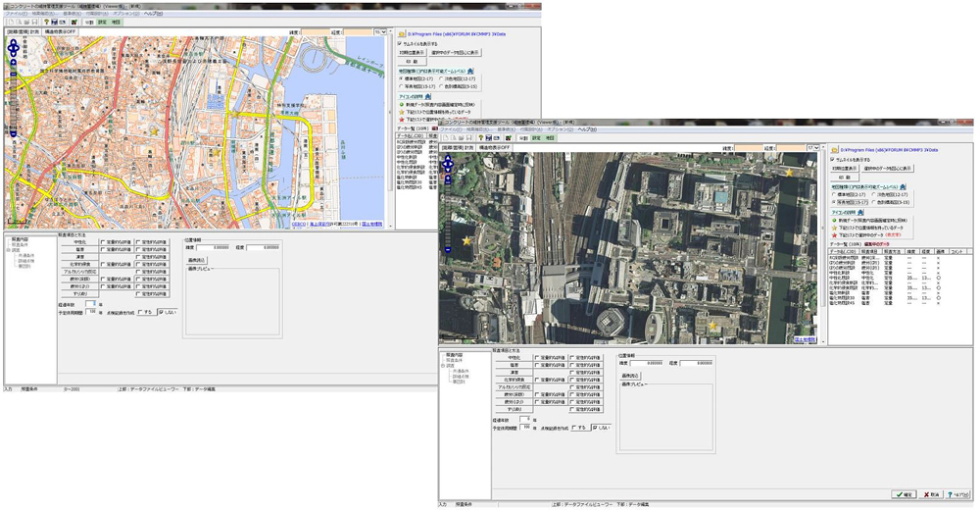This screenshot has width=980, height=511.
Task: Click the folder icon beside the Data path in the back window
Action: (402, 34)
